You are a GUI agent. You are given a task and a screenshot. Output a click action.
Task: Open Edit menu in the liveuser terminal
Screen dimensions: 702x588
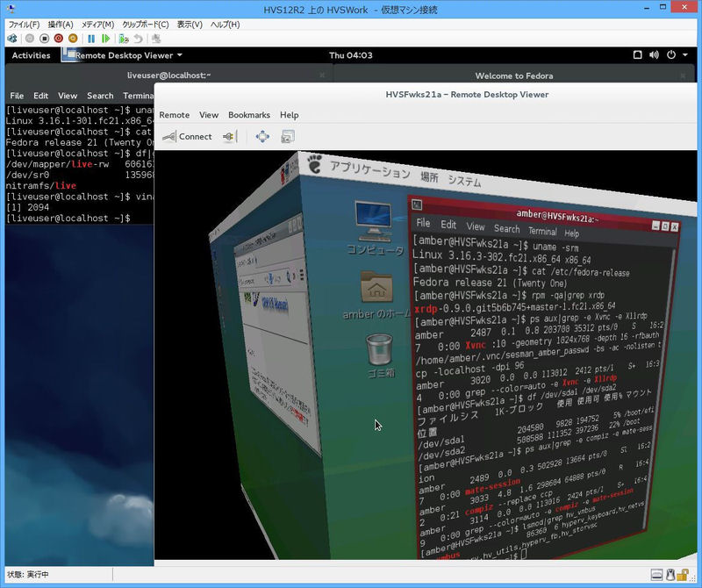click(40, 96)
